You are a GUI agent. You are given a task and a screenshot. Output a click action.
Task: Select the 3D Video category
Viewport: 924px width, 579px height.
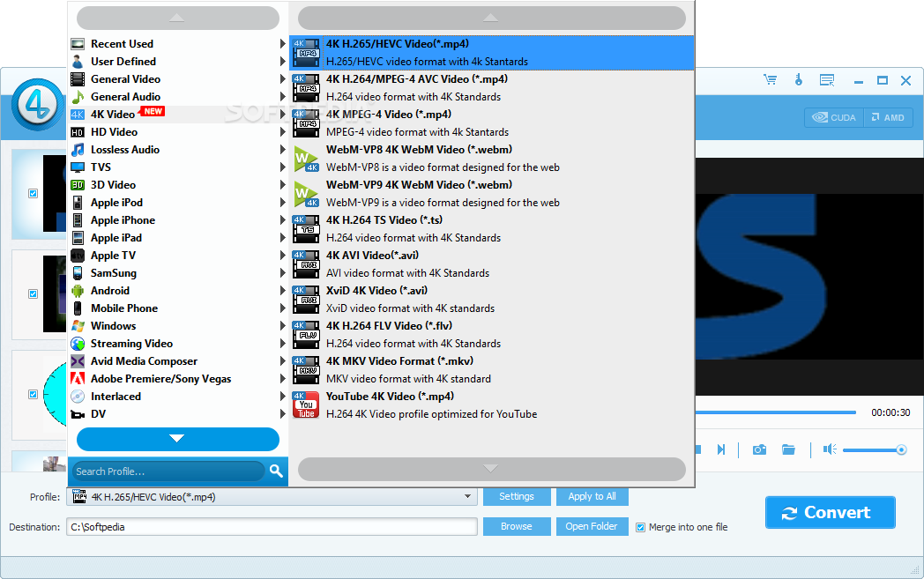178,185
